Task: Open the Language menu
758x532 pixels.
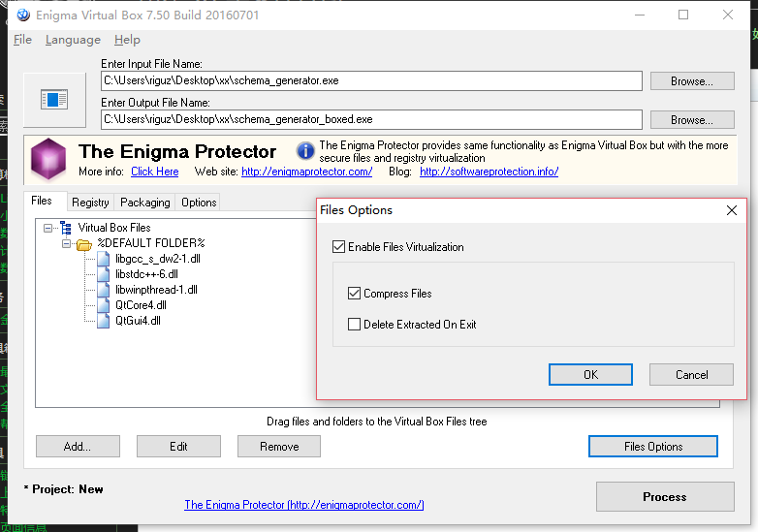Action: (73, 40)
